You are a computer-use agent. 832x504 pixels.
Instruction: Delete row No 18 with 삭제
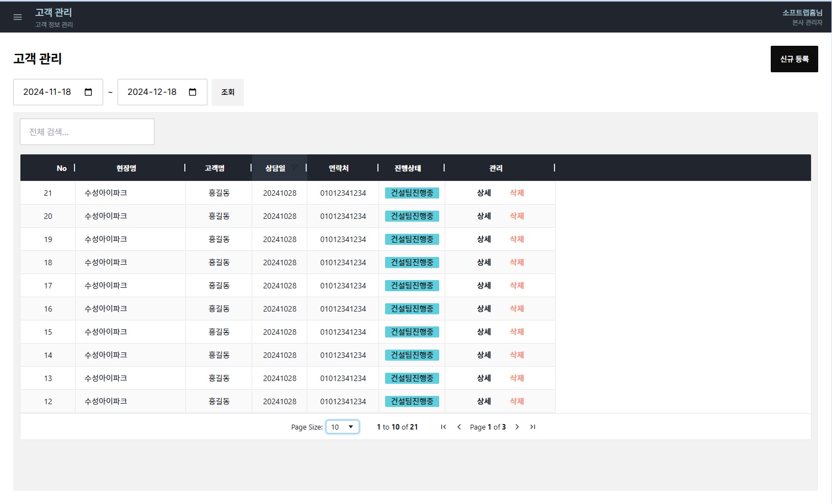point(517,262)
